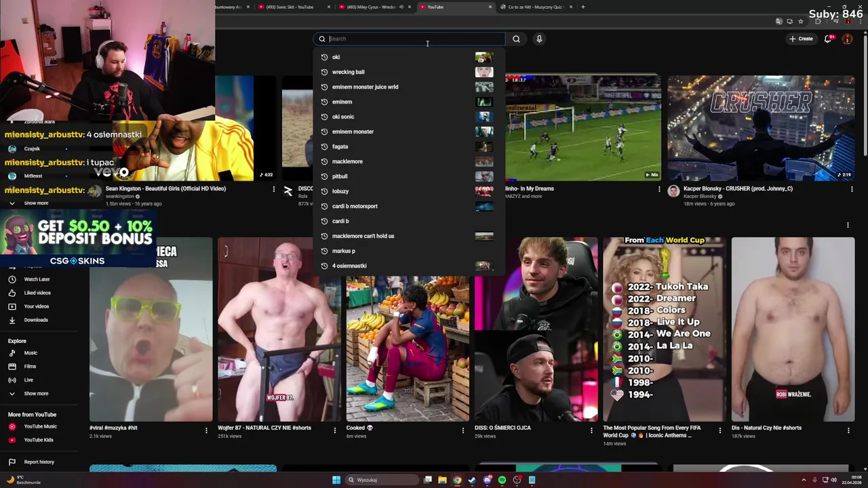868x488 pixels.
Task: Open the account avatar menu
Action: click(847, 39)
